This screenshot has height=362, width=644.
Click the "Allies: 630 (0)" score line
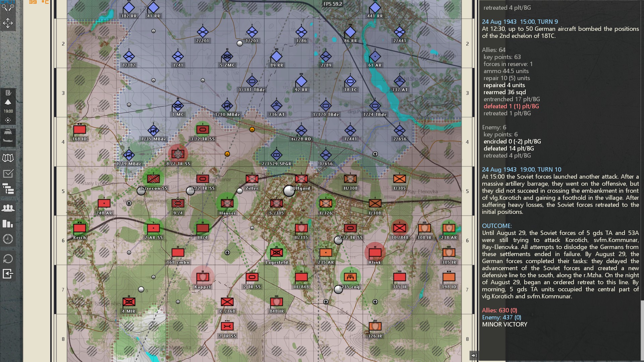499,310
